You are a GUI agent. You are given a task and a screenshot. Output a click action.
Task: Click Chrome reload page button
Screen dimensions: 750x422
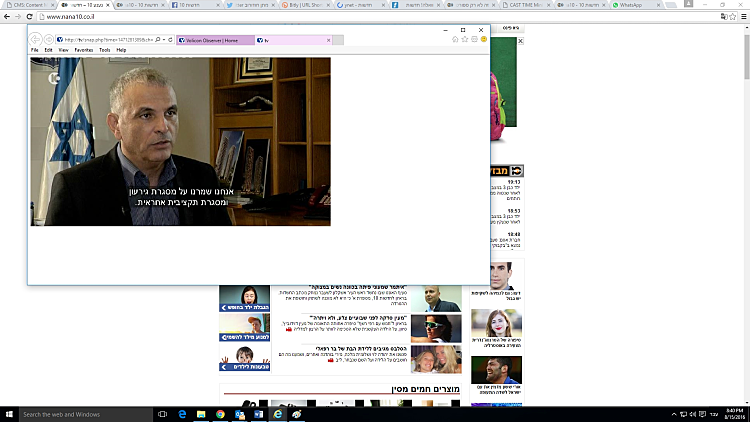[29, 17]
